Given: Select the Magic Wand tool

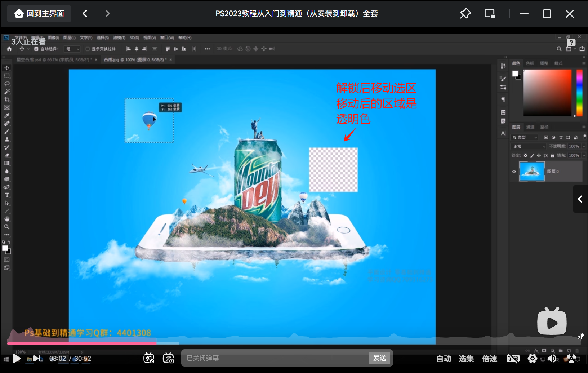Looking at the screenshot, I should (7, 92).
